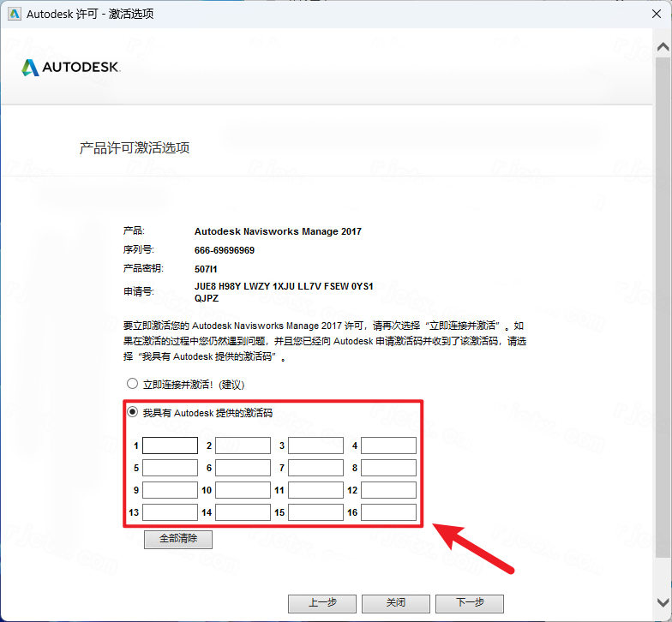The image size is (672, 622).
Task: Click activation code field 11
Action: coord(315,490)
